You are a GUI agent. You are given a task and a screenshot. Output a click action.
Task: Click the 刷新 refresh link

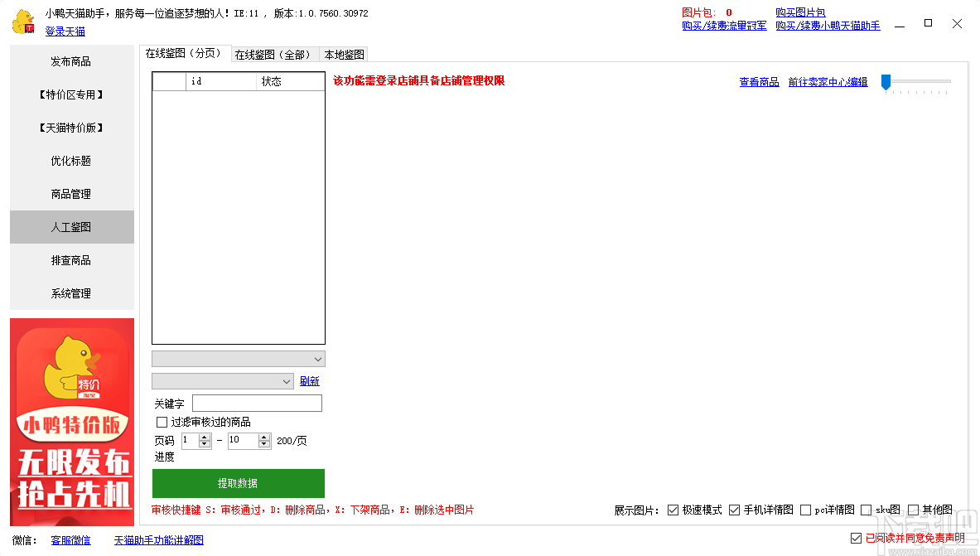click(309, 381)
